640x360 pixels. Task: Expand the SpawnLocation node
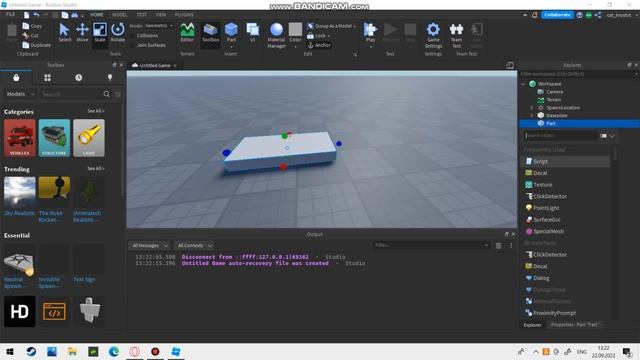(x=531, y=107)
